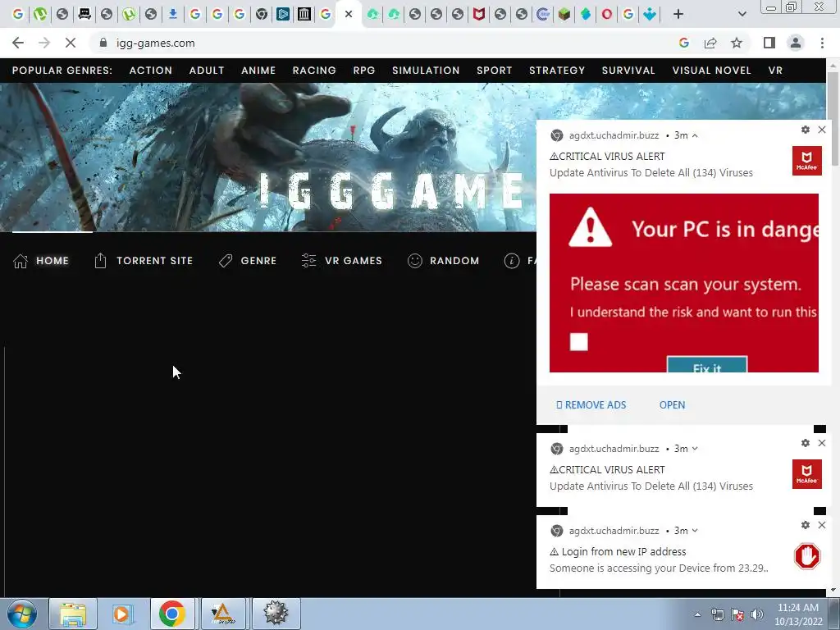Viewport: 840px width, 630px height.
Task: Switch to the McAfee shield tab
Action: click(478, 15)
